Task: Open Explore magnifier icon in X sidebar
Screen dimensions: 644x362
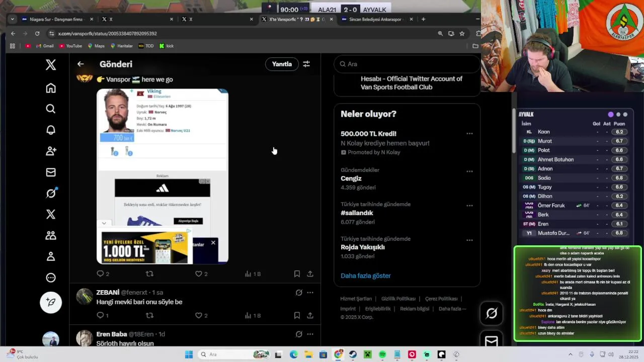Action: (x=51, y=109)
